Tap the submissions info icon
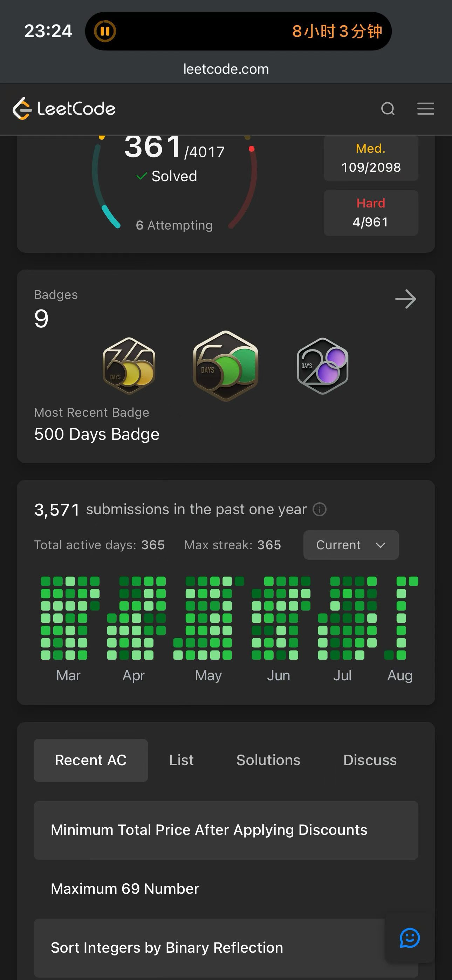This screenshot has width=452, height=980. (x=319, y=509)
